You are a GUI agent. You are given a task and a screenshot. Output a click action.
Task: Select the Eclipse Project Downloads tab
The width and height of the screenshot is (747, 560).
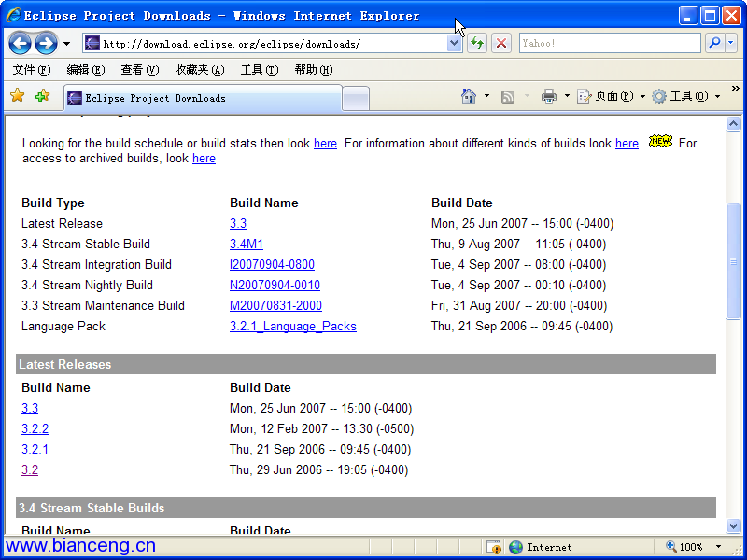203,98
